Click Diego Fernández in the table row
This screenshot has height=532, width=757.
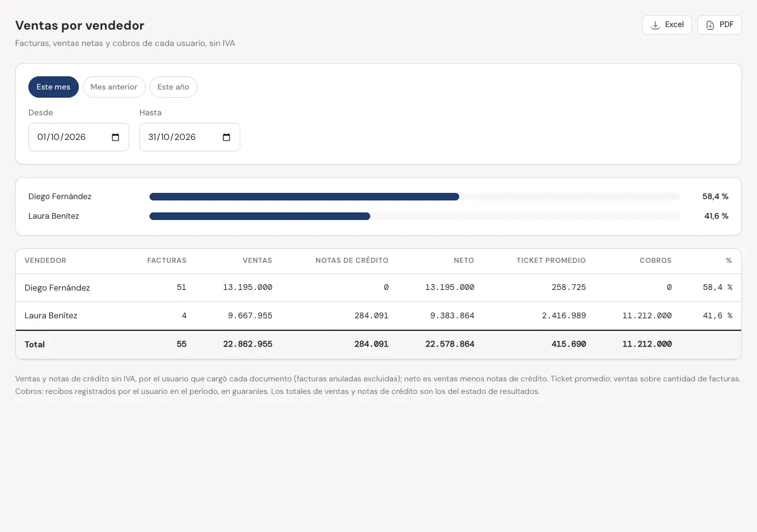[57, 288]
